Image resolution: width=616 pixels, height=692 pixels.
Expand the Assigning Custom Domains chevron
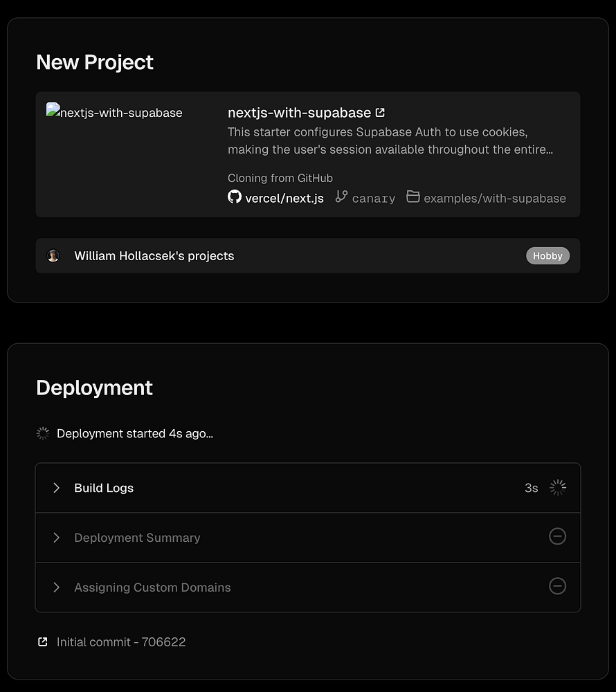[57, 588]
